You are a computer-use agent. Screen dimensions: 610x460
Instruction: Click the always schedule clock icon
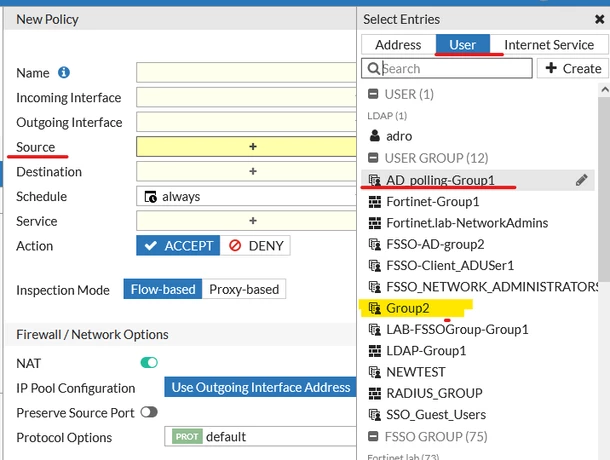click(151, 197)
